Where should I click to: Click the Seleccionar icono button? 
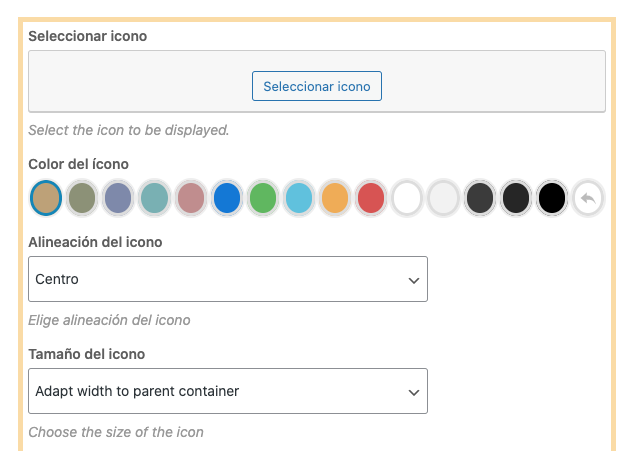316,86
